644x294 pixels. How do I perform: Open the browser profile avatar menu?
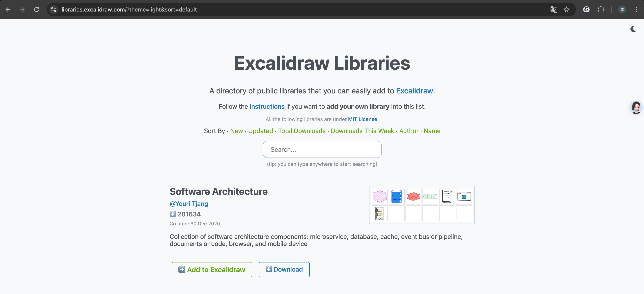tap(586, 10)
